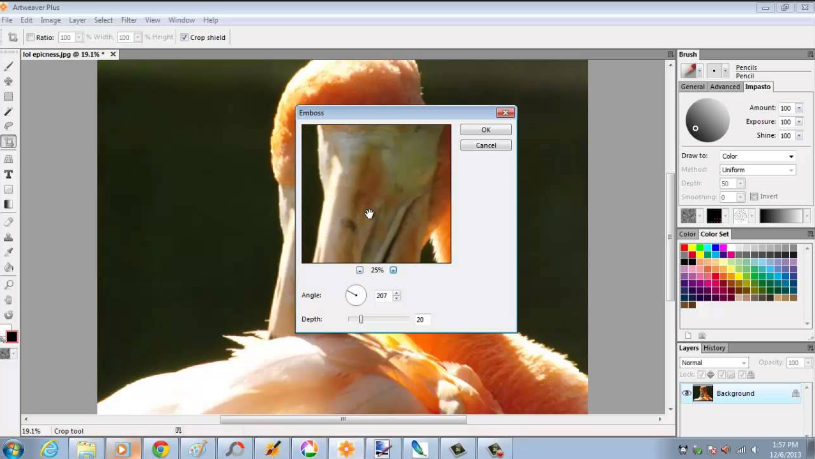Hide the Background layer eye icon

[x=686, y=394]
